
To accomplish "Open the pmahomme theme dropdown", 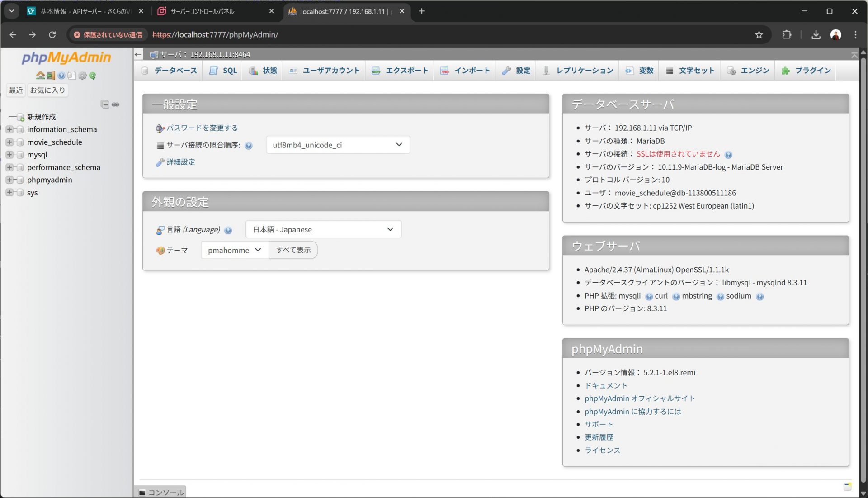I will point(234,250).
